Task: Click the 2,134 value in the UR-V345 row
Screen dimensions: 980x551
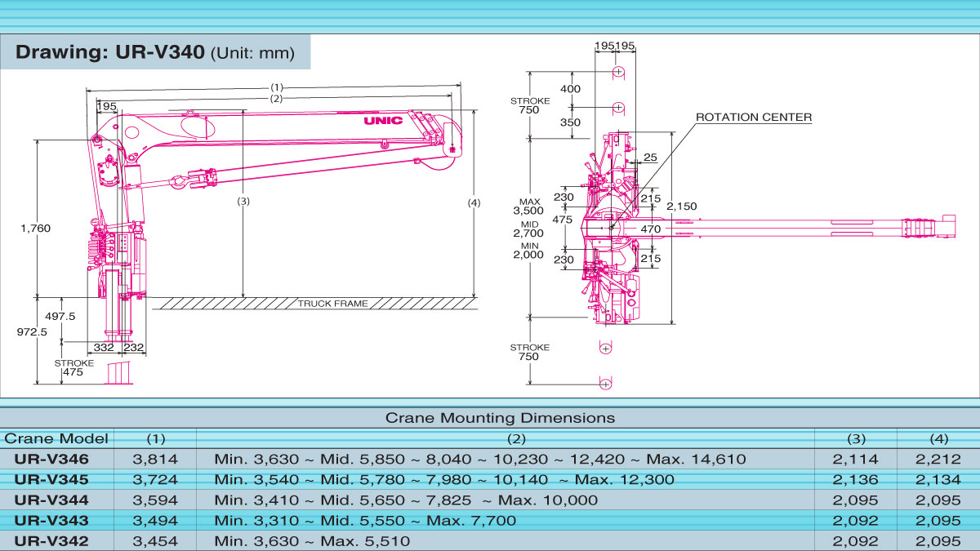Action: coord(938,480)
